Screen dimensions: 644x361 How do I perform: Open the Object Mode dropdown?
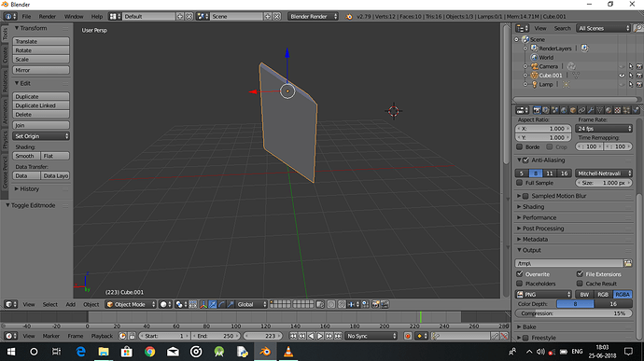point(131,304)
